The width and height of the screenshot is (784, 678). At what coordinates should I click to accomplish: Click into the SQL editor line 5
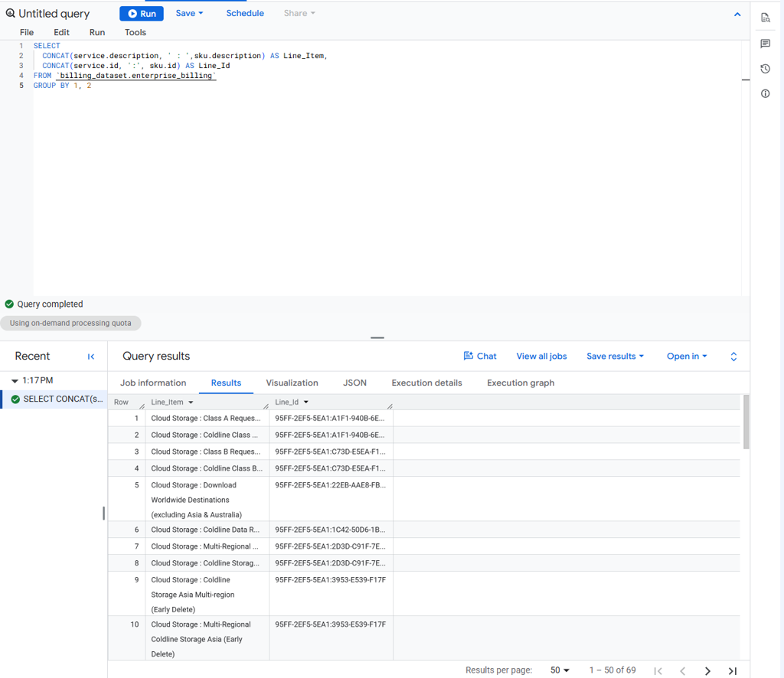coord(387,86)
